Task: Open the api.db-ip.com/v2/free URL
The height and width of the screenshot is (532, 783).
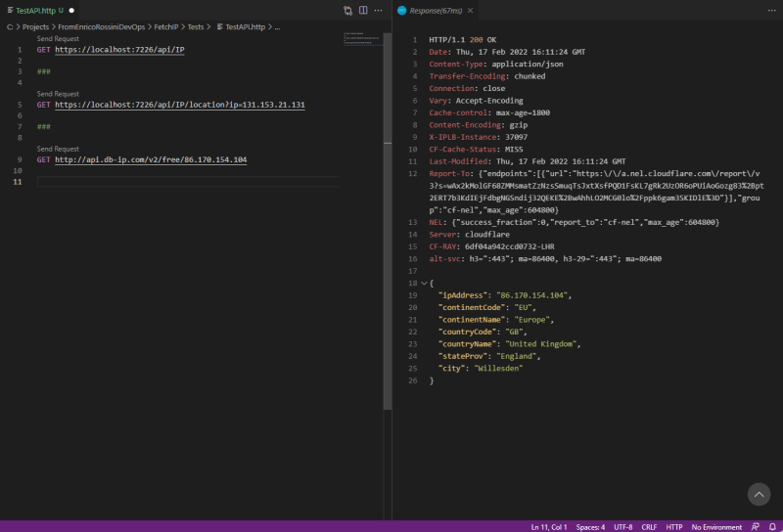Action: click(x=151, y=159)
